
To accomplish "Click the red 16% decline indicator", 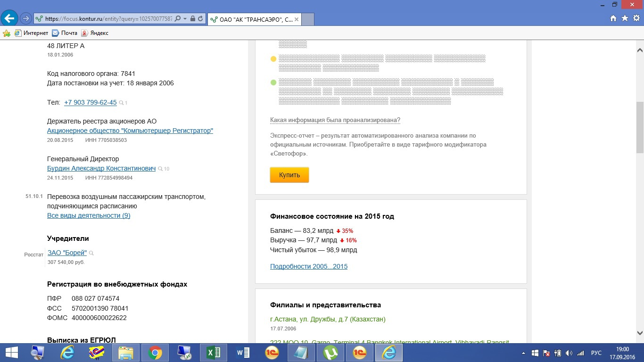I will click(x=348, y=240).
